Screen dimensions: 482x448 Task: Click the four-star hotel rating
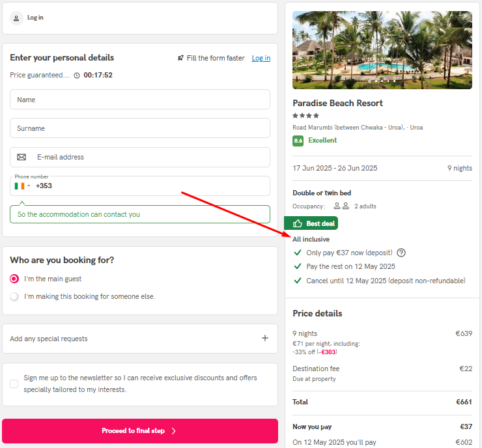coord(305,115)
